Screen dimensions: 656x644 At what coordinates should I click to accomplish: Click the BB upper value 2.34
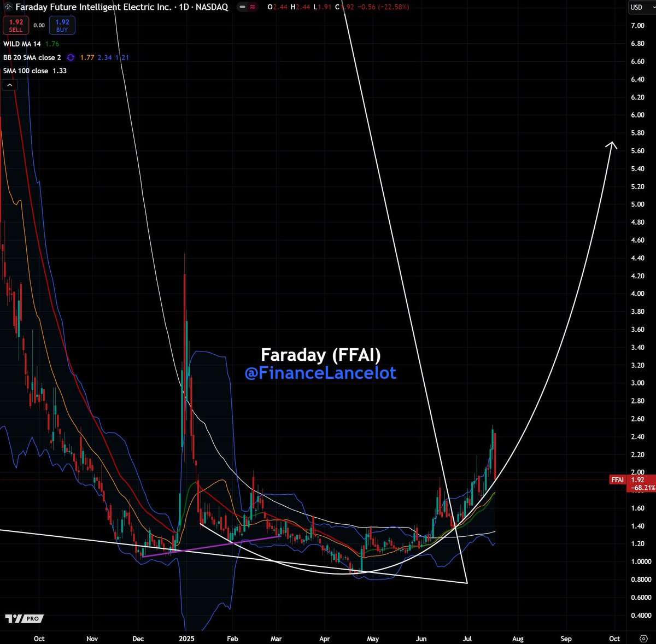click(104, 57)
